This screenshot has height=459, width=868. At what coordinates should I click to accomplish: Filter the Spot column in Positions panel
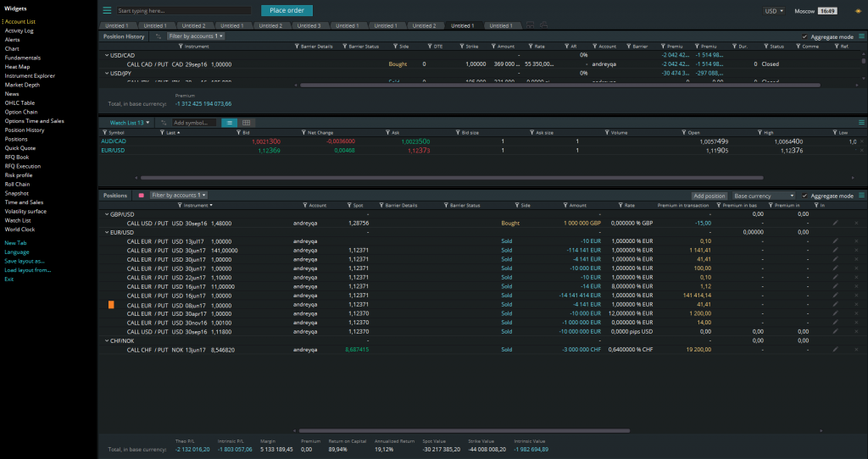pos(350,205)
